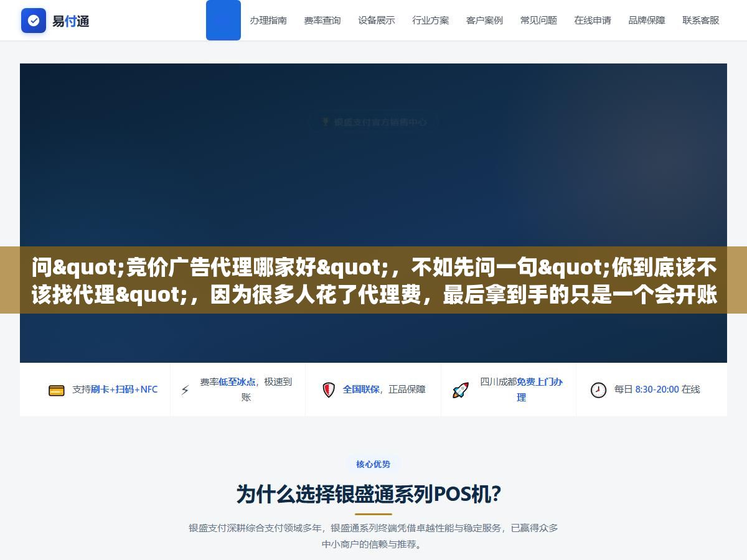Click 支持刷卡+扫码+NFC text
747x560 pixels.
coord(115,390)
